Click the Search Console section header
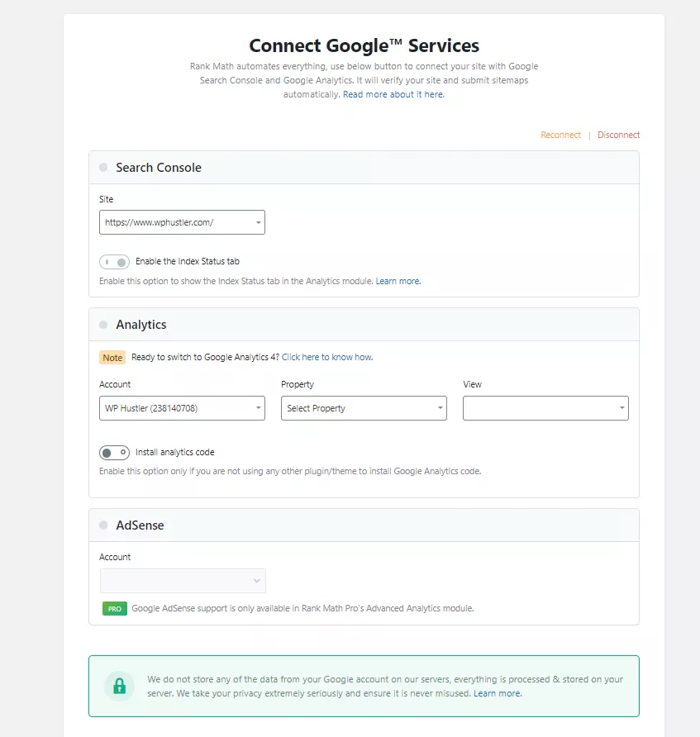Image resolution: width=700 pixels, height=737 pixels. (364, 168)
